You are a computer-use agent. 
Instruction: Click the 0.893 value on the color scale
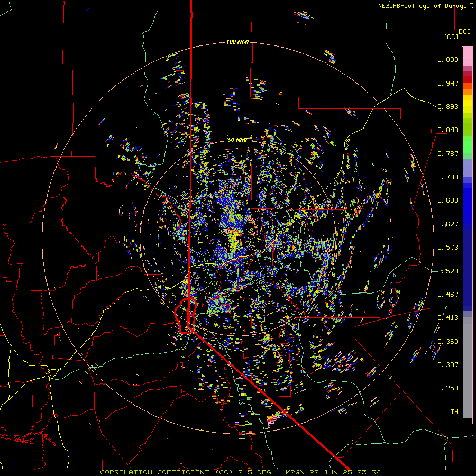(448, 106)
